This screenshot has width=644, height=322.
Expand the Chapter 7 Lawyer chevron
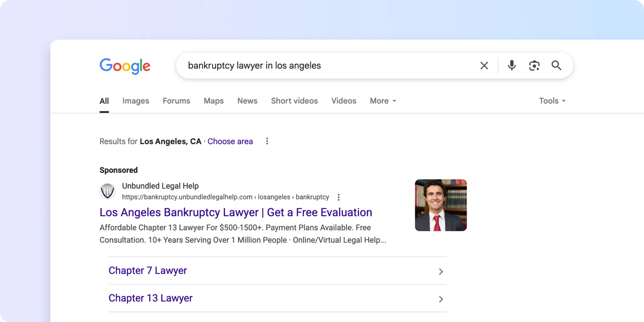(441, 271)
